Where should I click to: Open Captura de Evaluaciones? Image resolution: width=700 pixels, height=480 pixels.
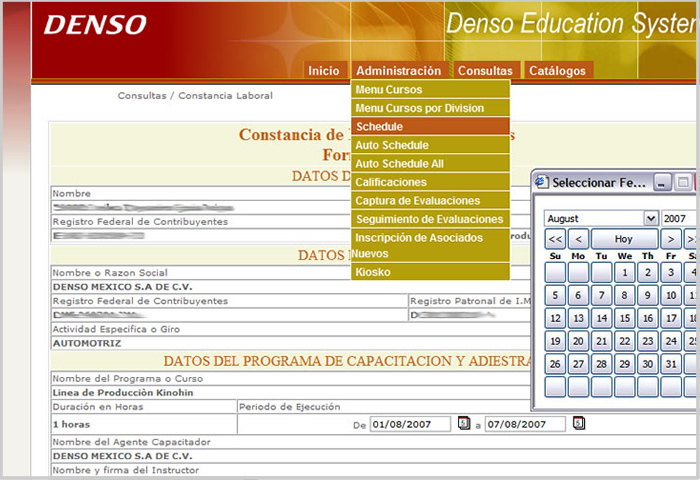(430, 201)
